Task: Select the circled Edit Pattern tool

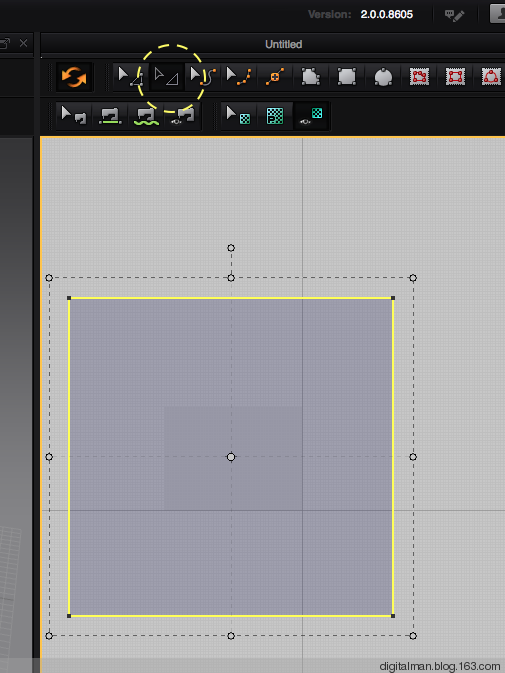Action: (x=166, y=77)
